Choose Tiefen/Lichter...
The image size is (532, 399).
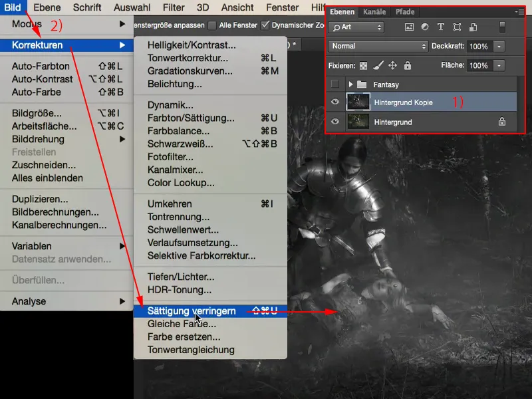[210, 277]
